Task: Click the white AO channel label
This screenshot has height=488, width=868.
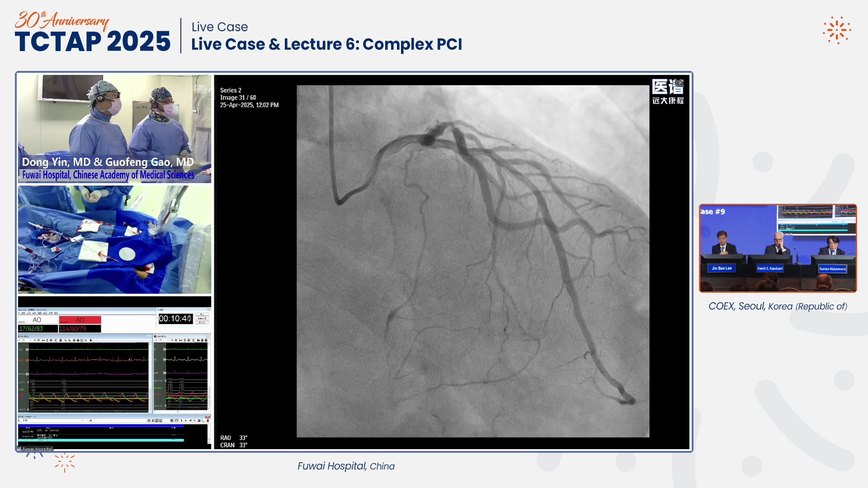Action: [37, 320]
